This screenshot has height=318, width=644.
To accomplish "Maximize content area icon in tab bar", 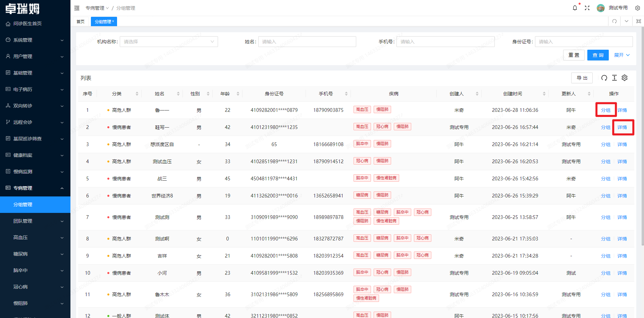I will pos(638,21).
